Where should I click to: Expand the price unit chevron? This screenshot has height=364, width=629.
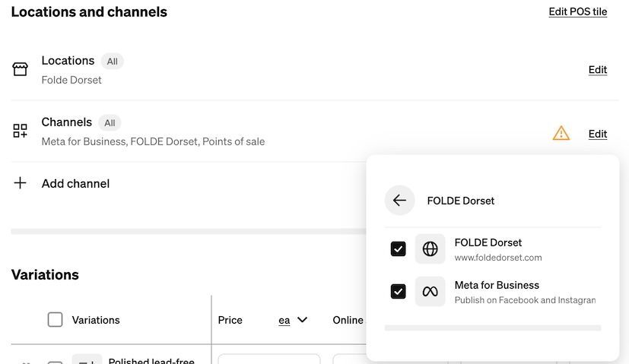pos(302,320)
